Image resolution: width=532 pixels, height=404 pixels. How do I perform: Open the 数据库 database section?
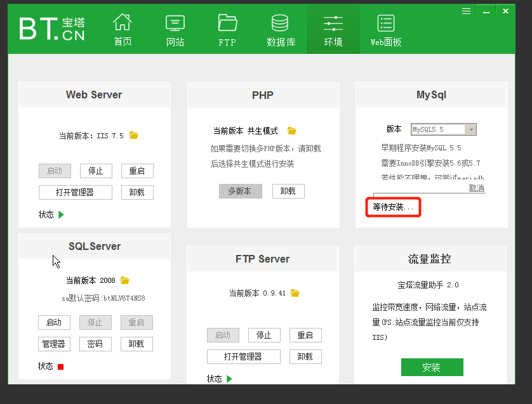[281, 29]
